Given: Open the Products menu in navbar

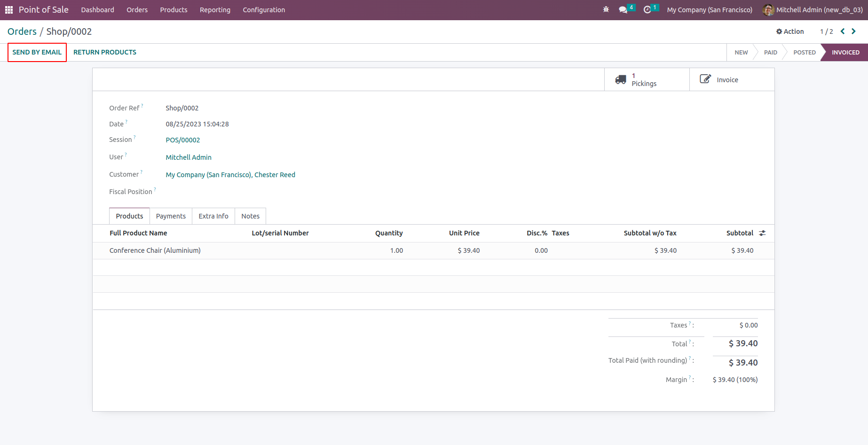Looking at the screenshot, I should coord(174,10).
